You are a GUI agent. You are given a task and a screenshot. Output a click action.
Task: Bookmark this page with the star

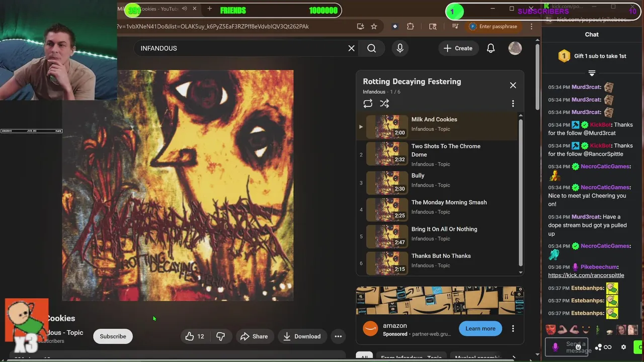[374, 26]
